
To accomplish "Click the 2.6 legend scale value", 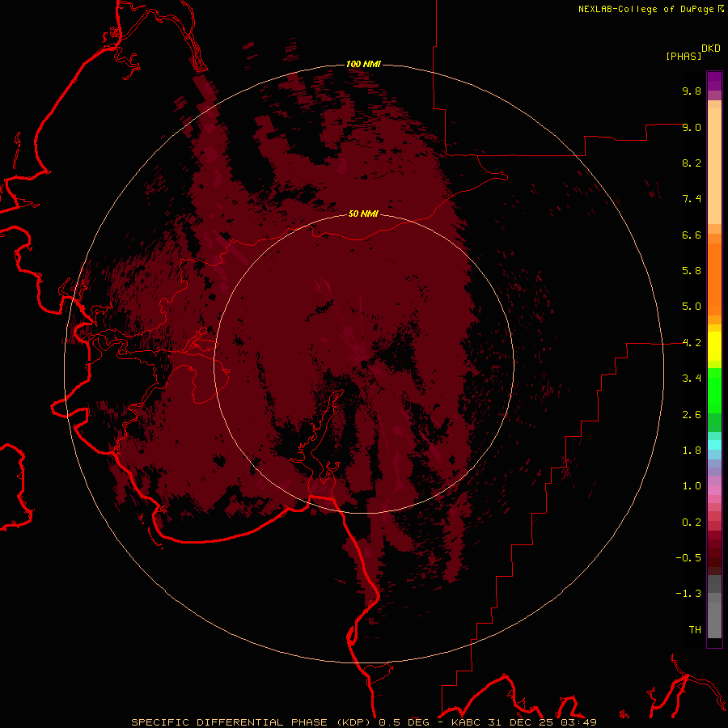I will 692,415.
